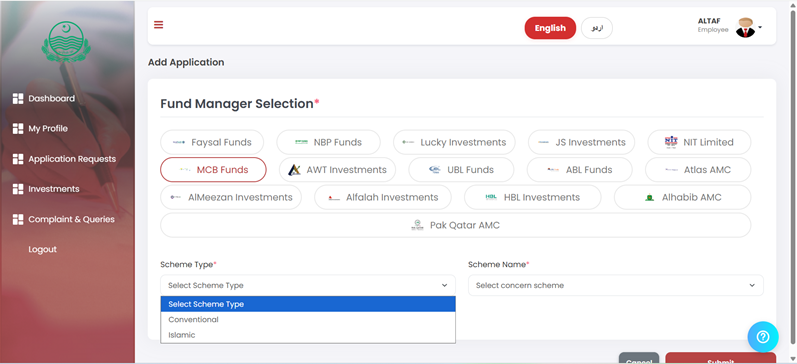Choose JS Investments fund manager
Viewport: 797px width, 364px height.
[581, 142]
